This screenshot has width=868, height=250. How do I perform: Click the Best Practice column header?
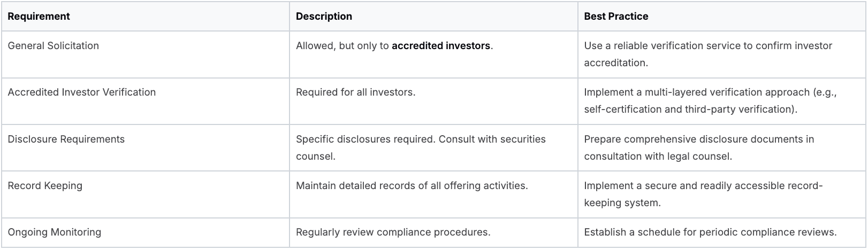coord(616,17)
